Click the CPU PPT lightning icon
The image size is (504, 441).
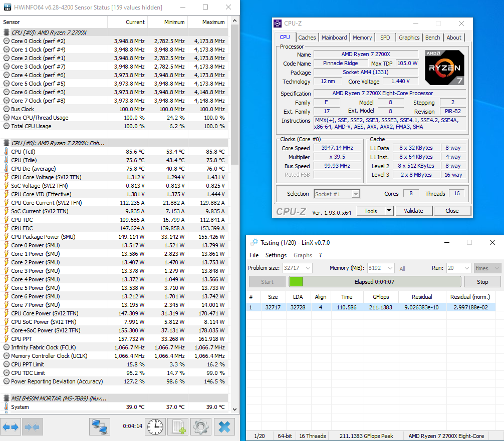coord(6,339)
